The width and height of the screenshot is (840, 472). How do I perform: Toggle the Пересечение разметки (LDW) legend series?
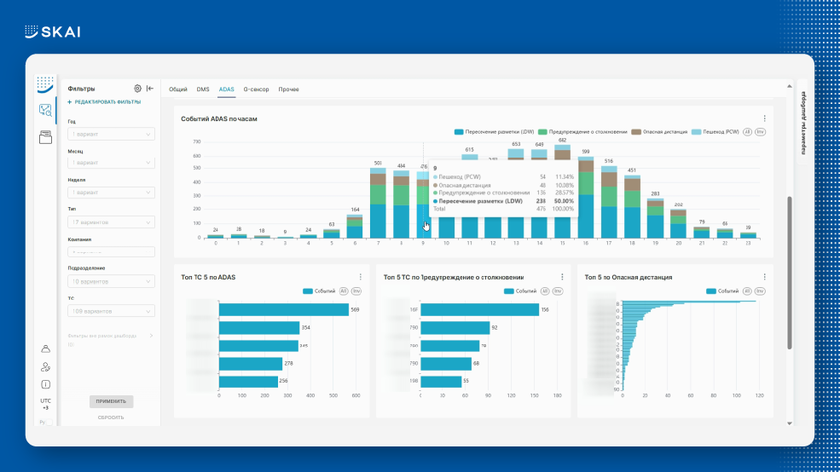point(494,132)
